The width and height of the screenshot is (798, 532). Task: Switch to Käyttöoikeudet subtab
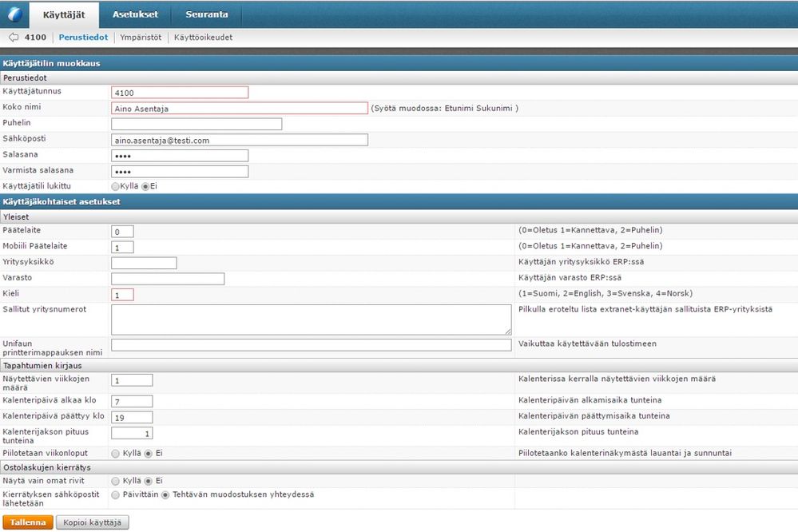click(x=203, y=38)
